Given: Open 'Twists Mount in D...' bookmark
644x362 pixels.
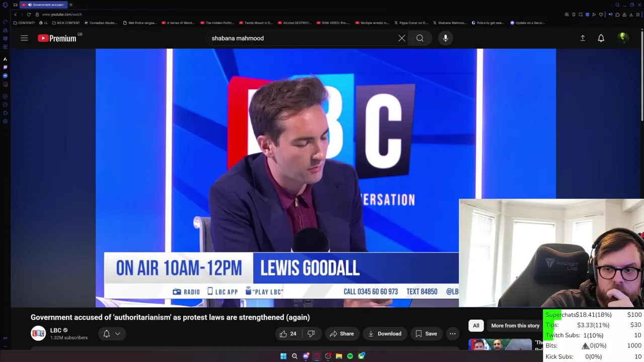Looking at the screenshot, I should point(256,23).
